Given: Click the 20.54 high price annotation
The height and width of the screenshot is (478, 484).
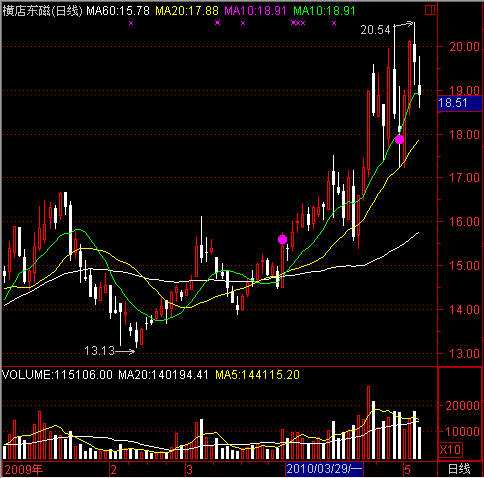Looking at the screenshot, I should point(375,30).
